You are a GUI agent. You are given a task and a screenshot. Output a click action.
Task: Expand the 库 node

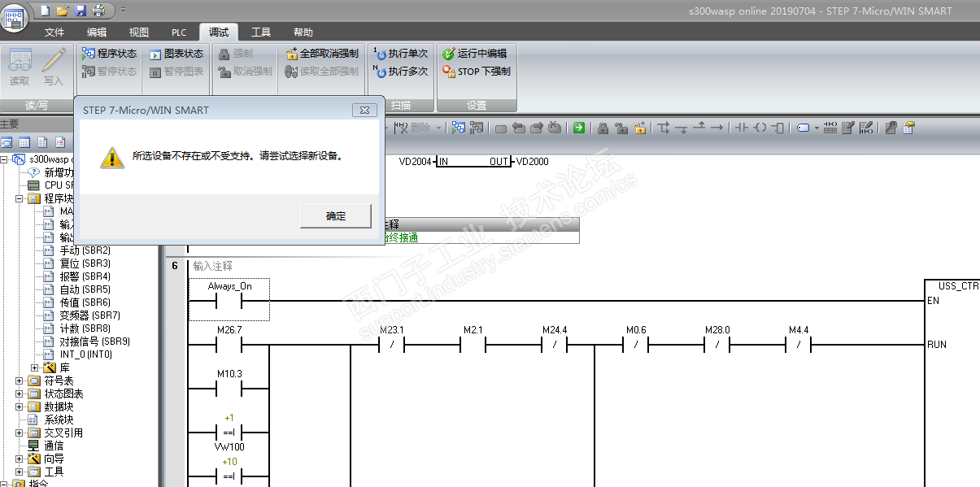click(x=35, y=367)
